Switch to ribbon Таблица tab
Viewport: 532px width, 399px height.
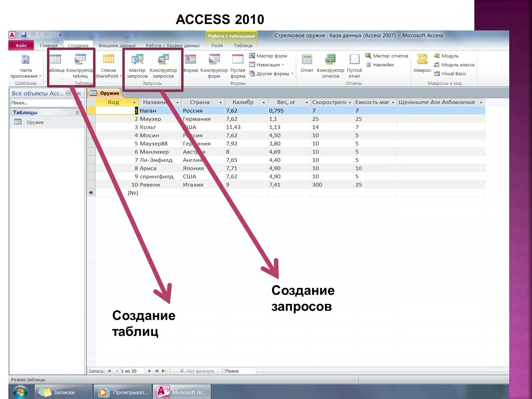[243, 46]
